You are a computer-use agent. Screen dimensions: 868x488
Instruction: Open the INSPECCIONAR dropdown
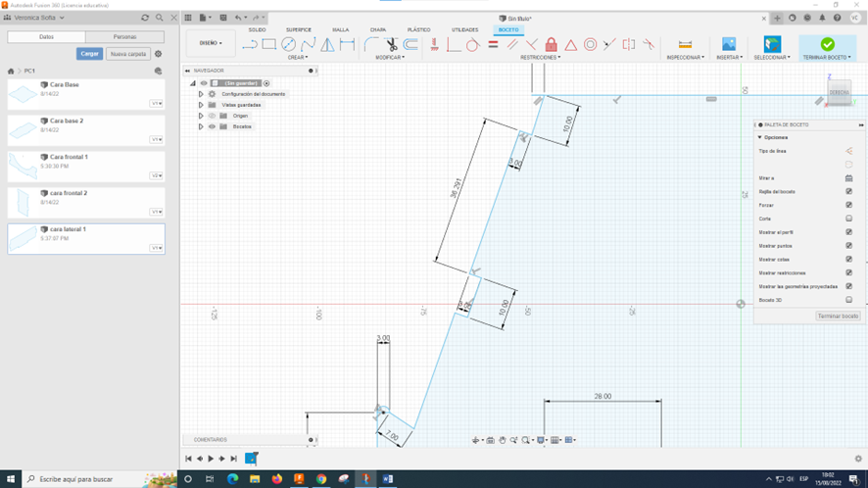click(686, 58)
